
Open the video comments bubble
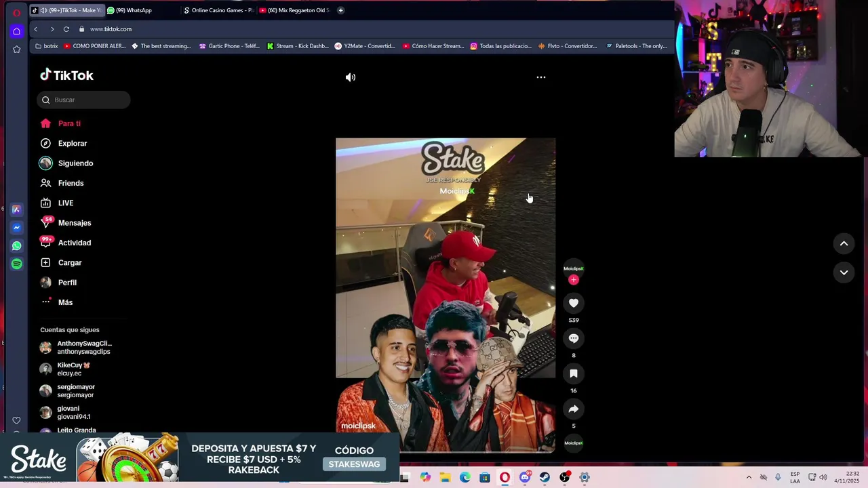tap(574, 338)
